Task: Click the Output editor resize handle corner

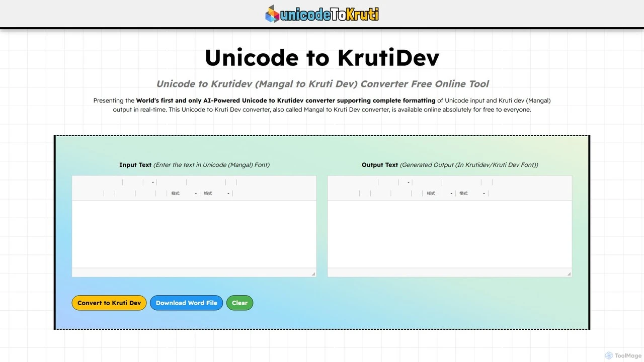Action: 569,274
